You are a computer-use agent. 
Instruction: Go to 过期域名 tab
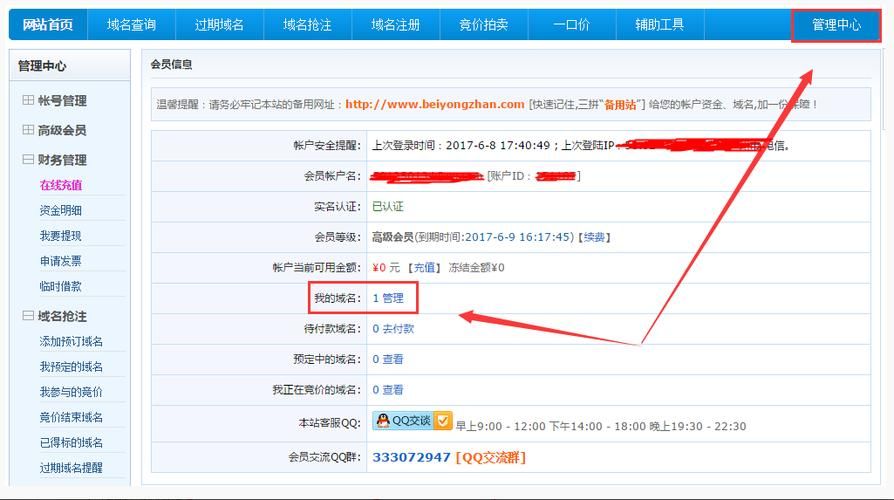click(219, 25)
